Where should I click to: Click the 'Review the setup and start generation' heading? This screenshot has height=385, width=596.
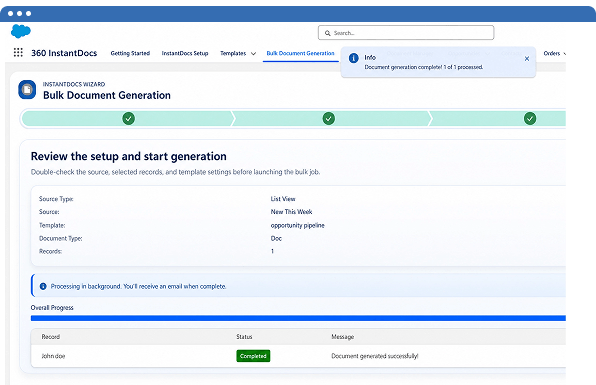click(128, 156)
